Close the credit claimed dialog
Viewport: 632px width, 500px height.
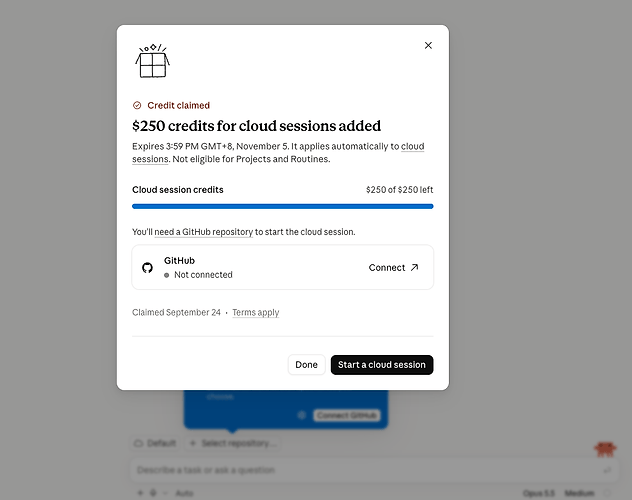click(428, 45)
